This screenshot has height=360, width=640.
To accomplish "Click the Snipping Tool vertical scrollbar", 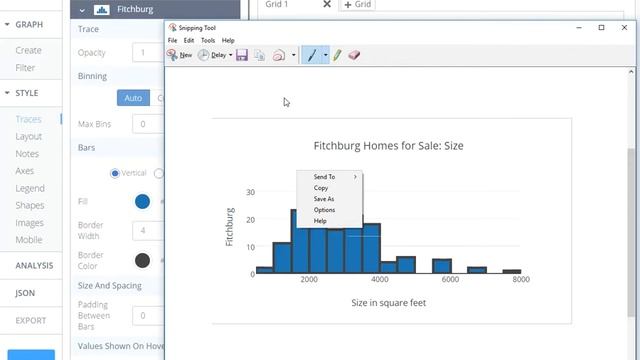I will tap(631, 232).
